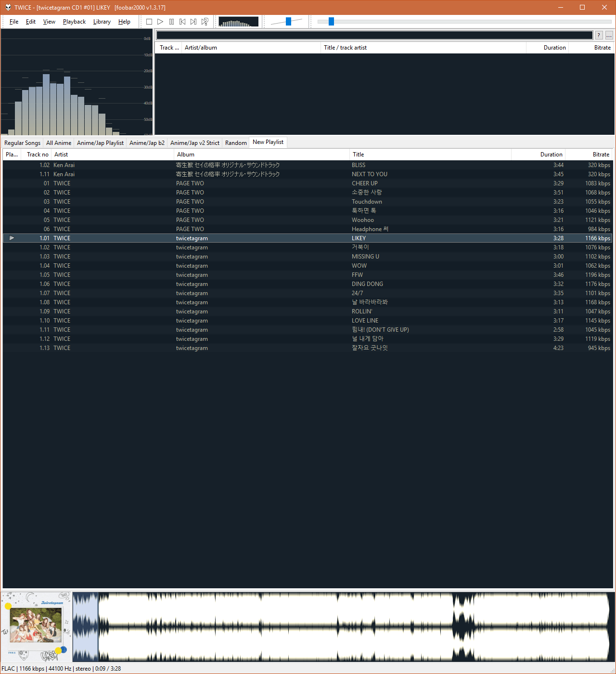
Task: Select the Previous track icon
Action: [x=182, y=21]
